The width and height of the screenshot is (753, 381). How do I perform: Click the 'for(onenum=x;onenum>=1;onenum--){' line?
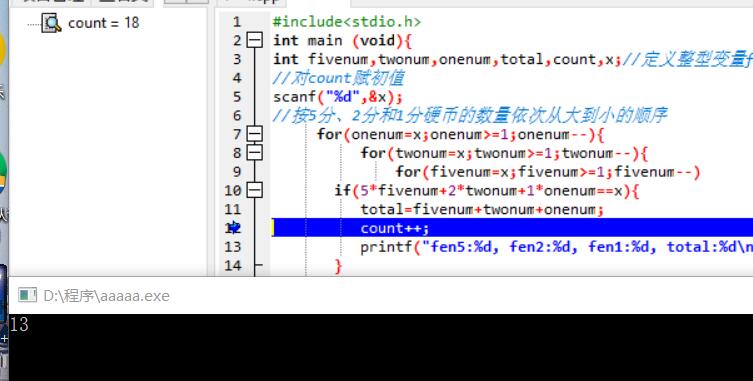460,135
